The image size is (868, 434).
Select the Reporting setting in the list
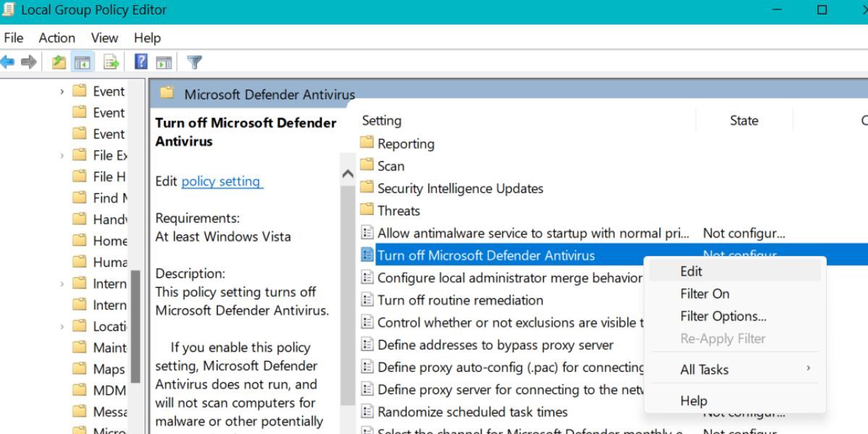tap(407, 143)
